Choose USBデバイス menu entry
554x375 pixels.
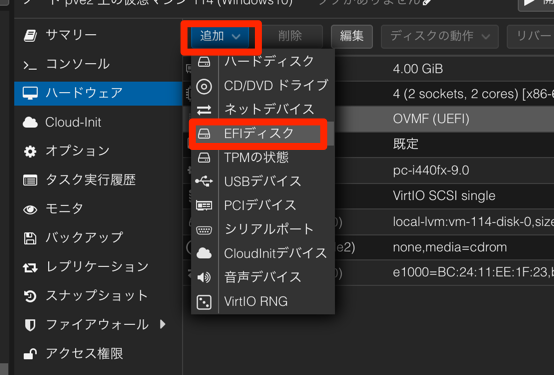pos(263,181)
